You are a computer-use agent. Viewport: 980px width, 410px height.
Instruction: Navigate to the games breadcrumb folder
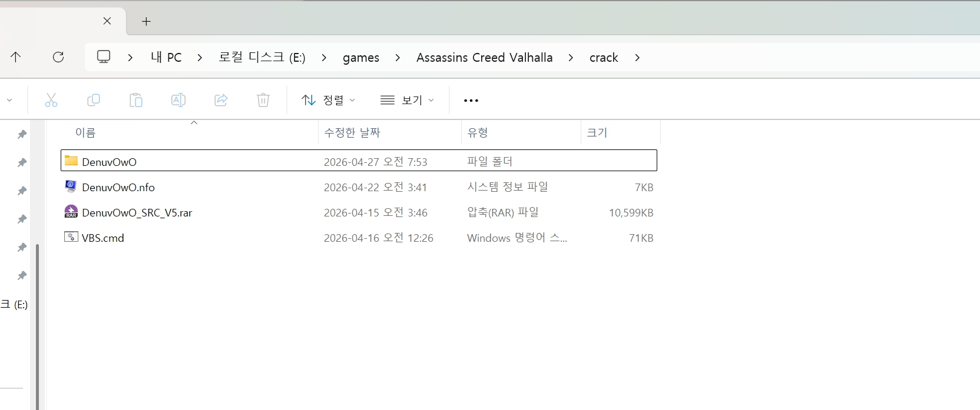coord(360,58)
